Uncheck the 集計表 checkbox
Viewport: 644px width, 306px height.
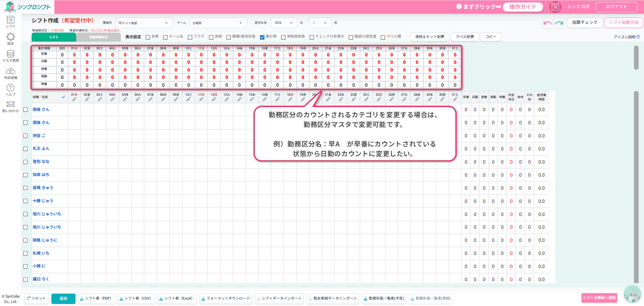pos(262,37)
